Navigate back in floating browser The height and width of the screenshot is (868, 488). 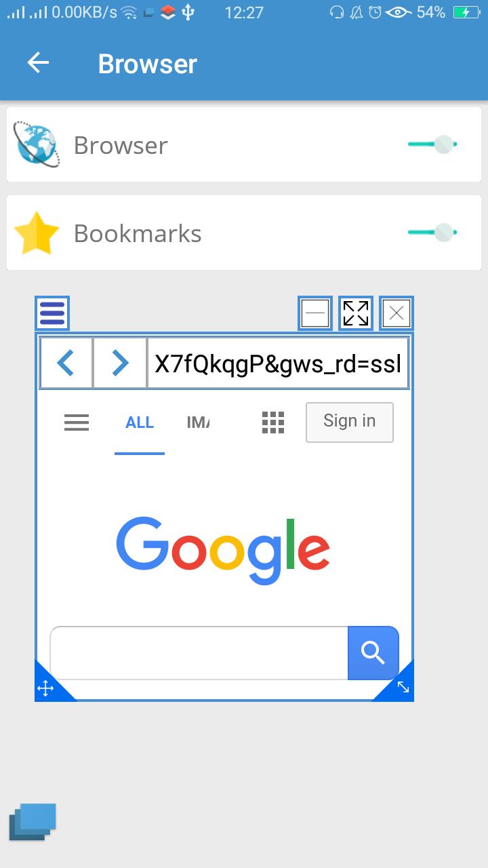tap(66, 363)
